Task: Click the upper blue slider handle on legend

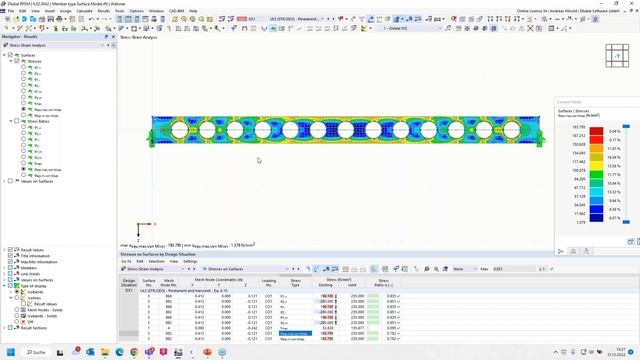Action: (626, 127)
